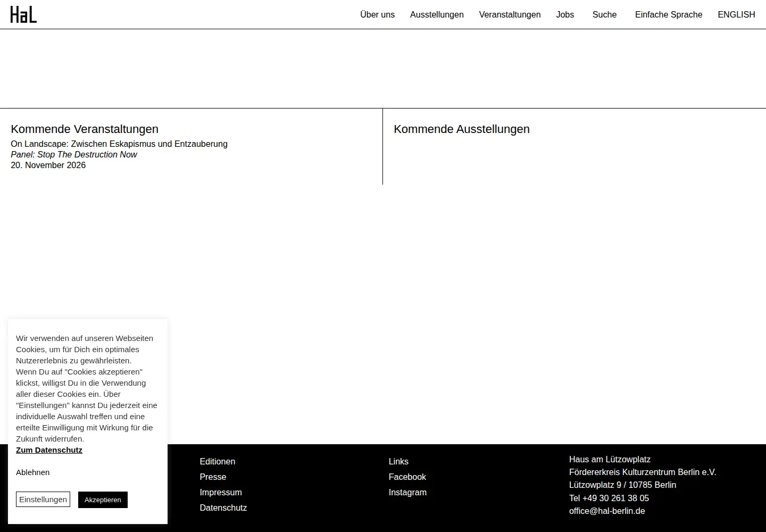Visit the Jobs page

click(x=565, y=15)
